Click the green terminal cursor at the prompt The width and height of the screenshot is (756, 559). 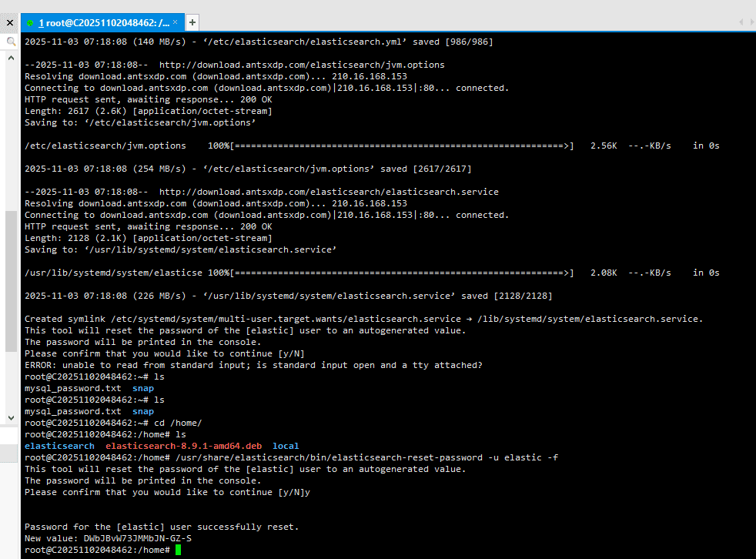click(178, 550)
